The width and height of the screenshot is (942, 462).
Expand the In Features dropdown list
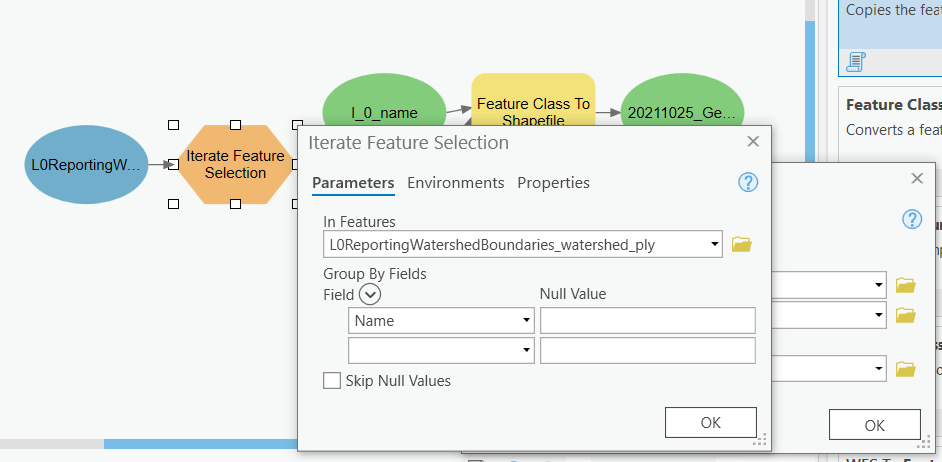tap(714, 243)
